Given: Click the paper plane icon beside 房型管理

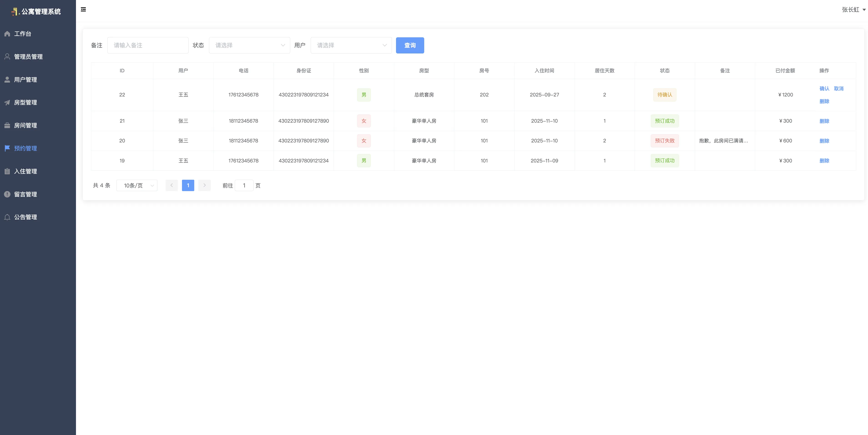Looking at the screenshot, I should pyautogui.click(x=7, y=102).
